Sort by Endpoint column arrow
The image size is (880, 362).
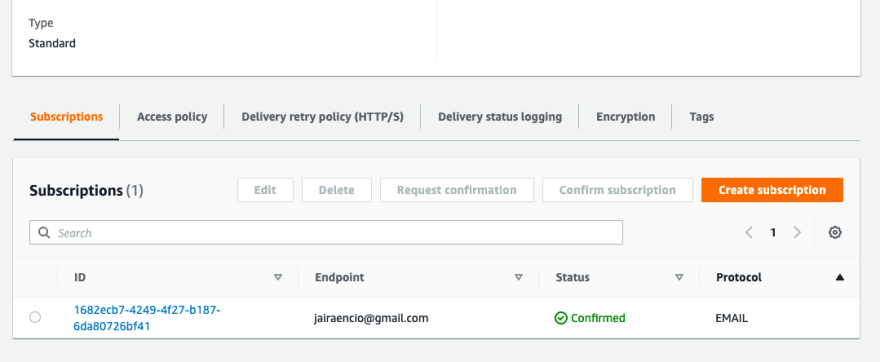519,277
